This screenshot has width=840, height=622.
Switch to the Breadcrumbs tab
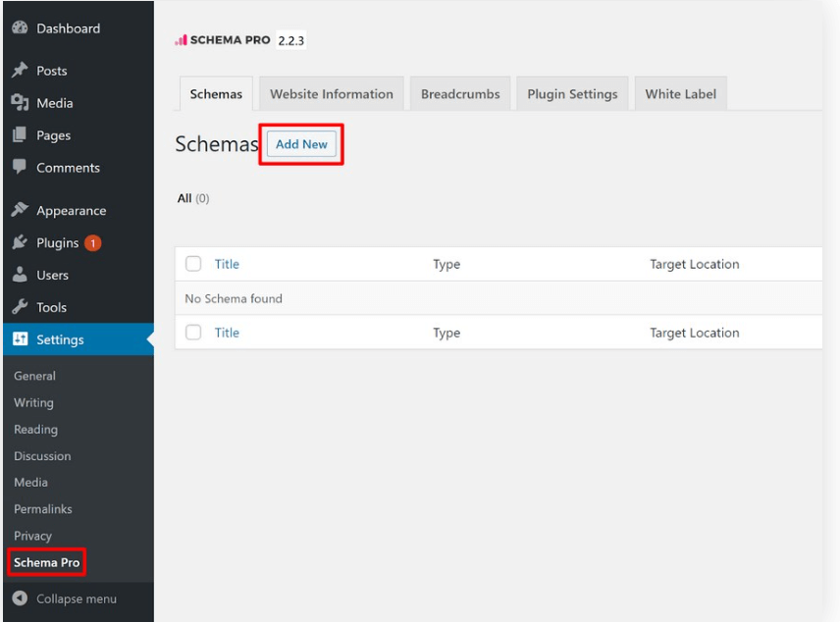click(x=460, y=93)
